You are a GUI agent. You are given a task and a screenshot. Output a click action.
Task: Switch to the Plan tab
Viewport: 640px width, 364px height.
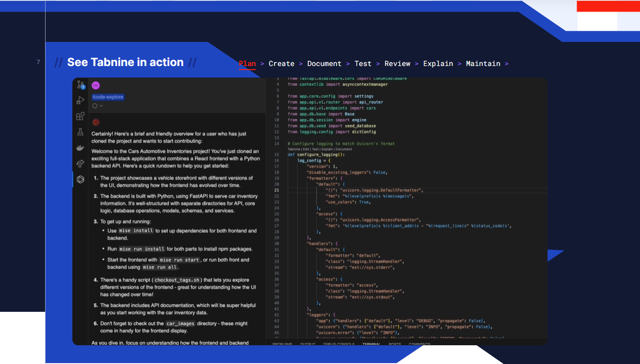coord(247,64)
